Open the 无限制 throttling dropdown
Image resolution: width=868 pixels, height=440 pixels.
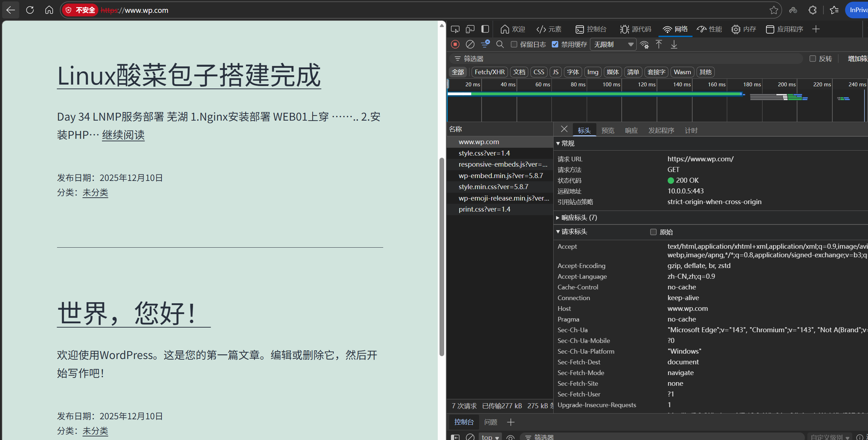613,44
